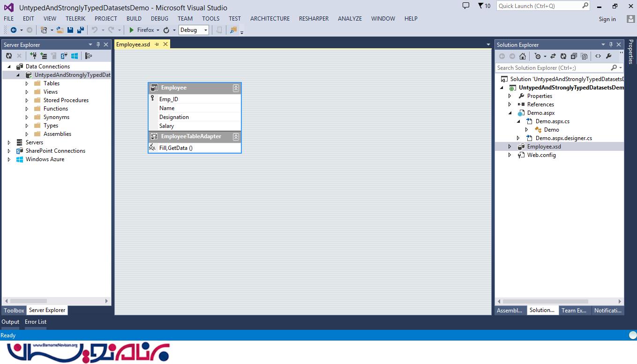Switch to the Team Explorer tab

[574, 310]
